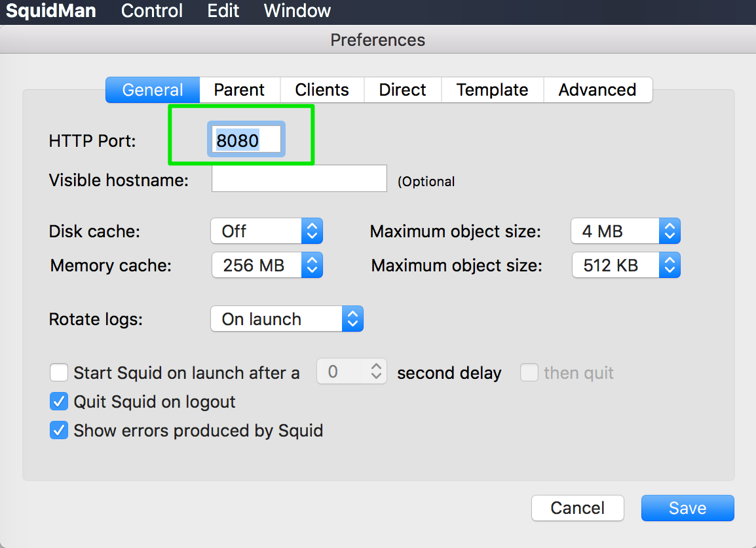Switch to the Clients tab
Viewport: 756px width, 548px height.
coord(322,90)
